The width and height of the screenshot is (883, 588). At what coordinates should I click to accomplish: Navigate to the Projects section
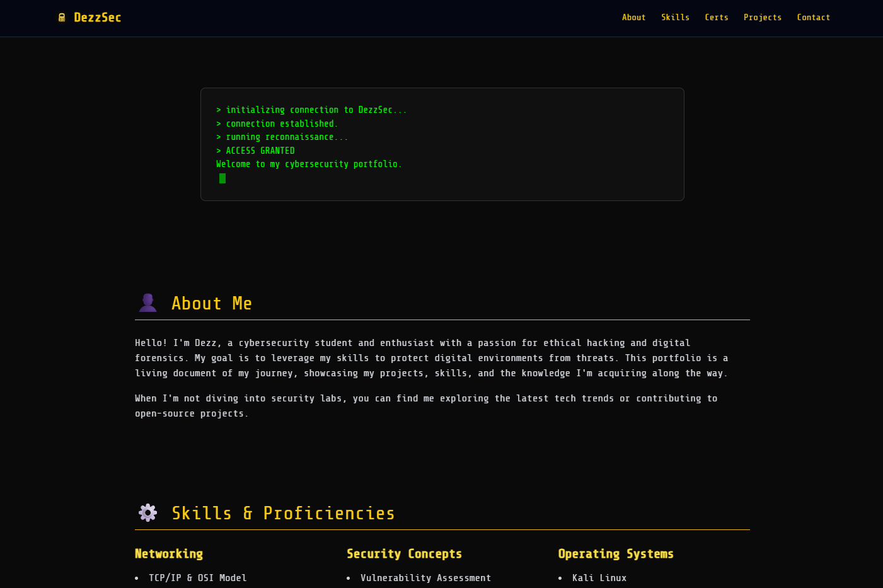point(762,18)
